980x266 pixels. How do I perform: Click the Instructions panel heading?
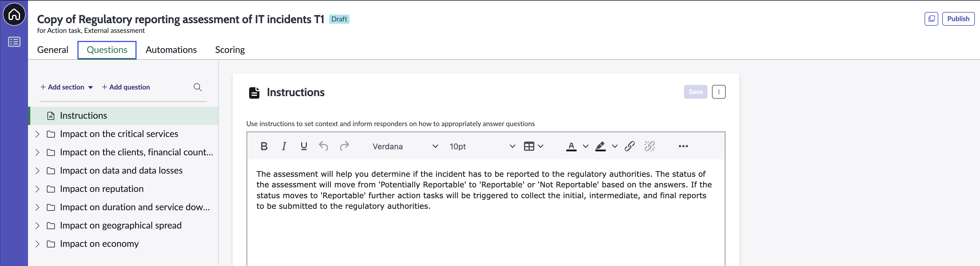(x=296, y=92)
